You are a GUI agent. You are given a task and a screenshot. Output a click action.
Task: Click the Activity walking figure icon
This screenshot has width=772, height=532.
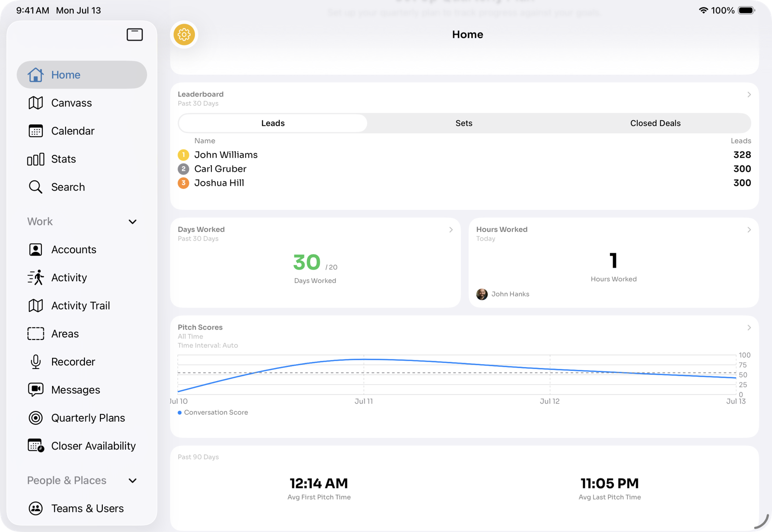(35, 277)
